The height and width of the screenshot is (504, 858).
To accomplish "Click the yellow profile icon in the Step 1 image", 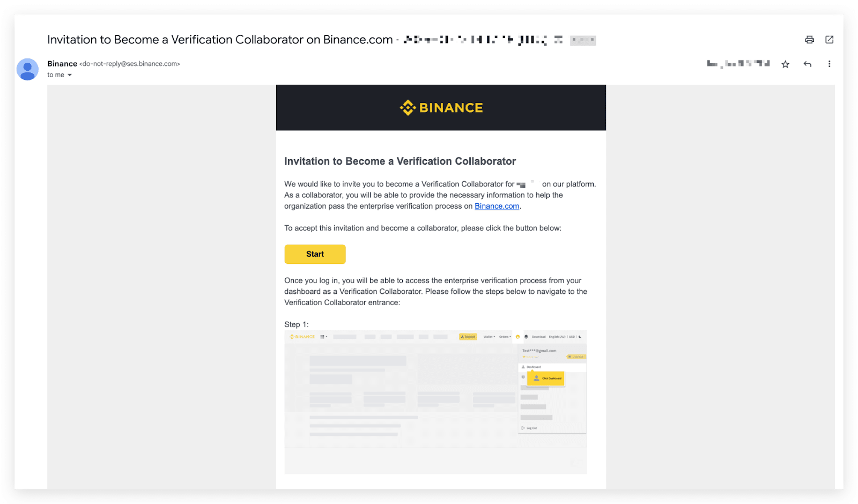I will click(517, 337).
